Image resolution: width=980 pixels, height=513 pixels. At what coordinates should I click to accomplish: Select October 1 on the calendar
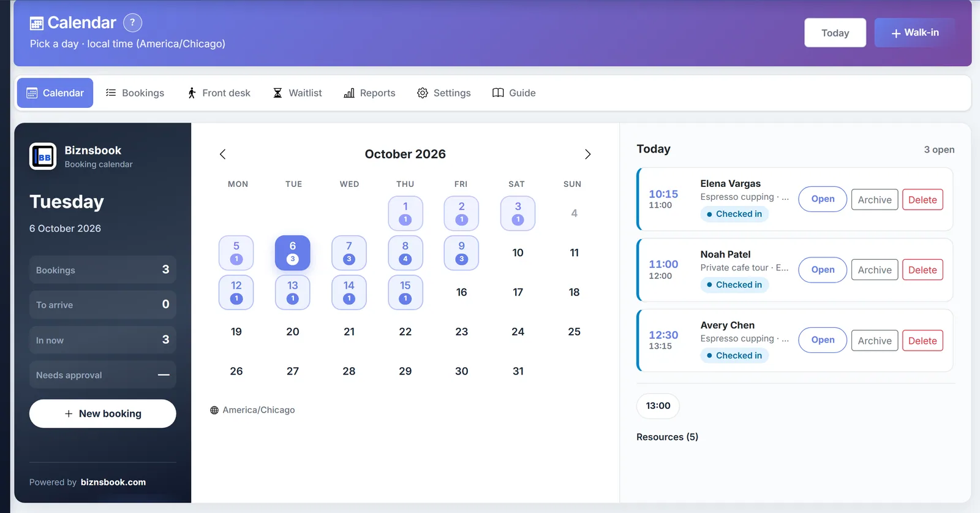405,213
